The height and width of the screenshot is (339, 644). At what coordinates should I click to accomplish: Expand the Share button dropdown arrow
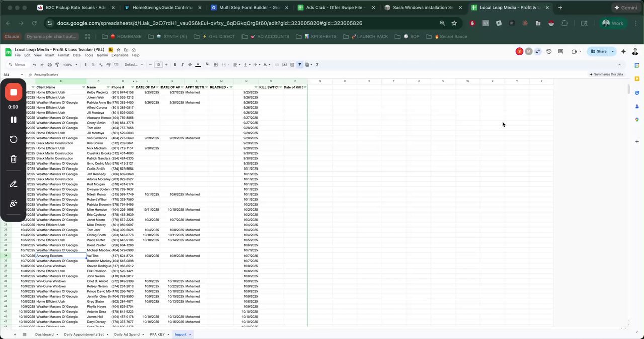(x=613, y=51)
